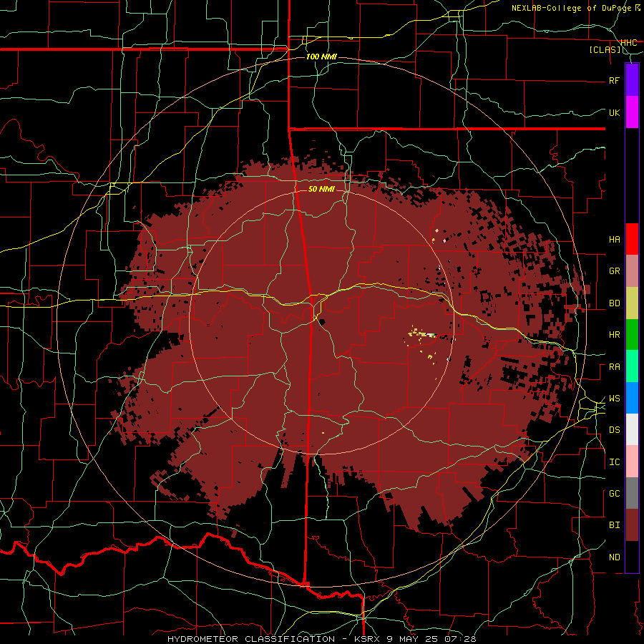
Task: Click the ND black legend swatch
Action: pos(632,557)
